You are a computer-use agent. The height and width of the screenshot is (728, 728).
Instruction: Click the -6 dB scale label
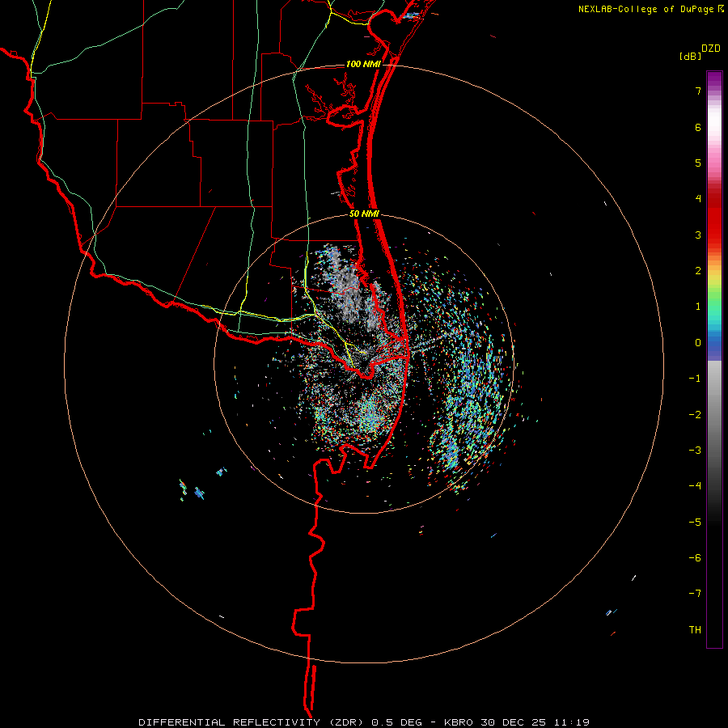(x=695, y=558)
